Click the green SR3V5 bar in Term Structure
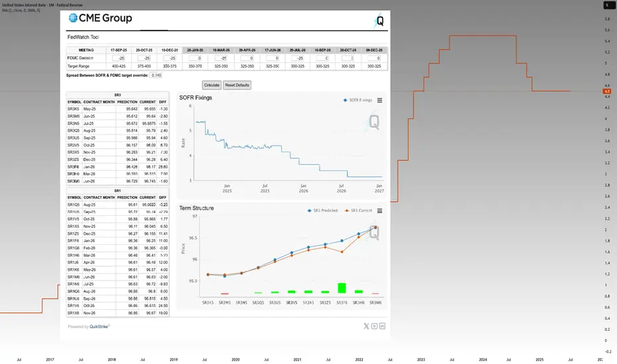The height and width of the screenshot is (364, 617). [291, 292]
